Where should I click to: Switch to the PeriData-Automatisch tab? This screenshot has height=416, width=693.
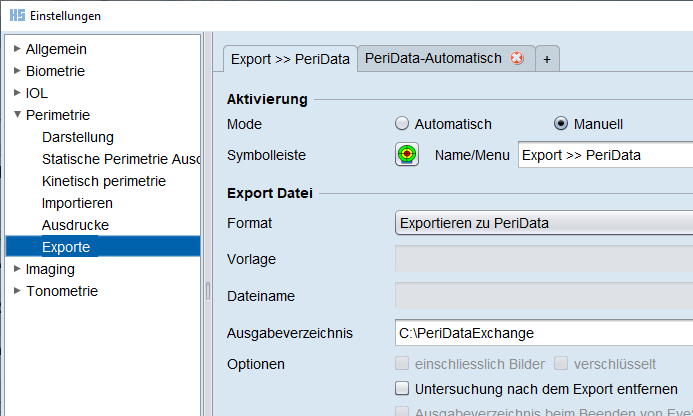(x=433, y=59)
